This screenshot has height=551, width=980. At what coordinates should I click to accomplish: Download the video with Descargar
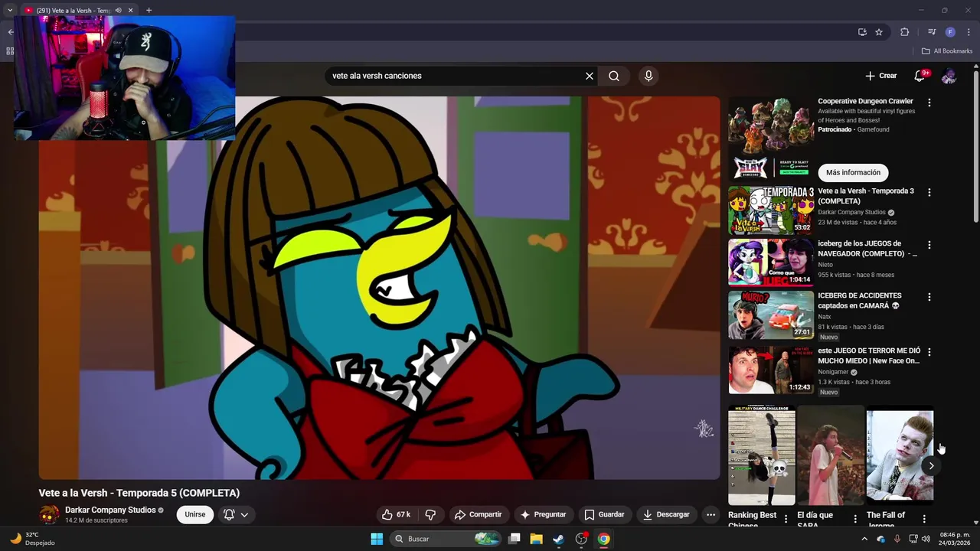point(666,514)
